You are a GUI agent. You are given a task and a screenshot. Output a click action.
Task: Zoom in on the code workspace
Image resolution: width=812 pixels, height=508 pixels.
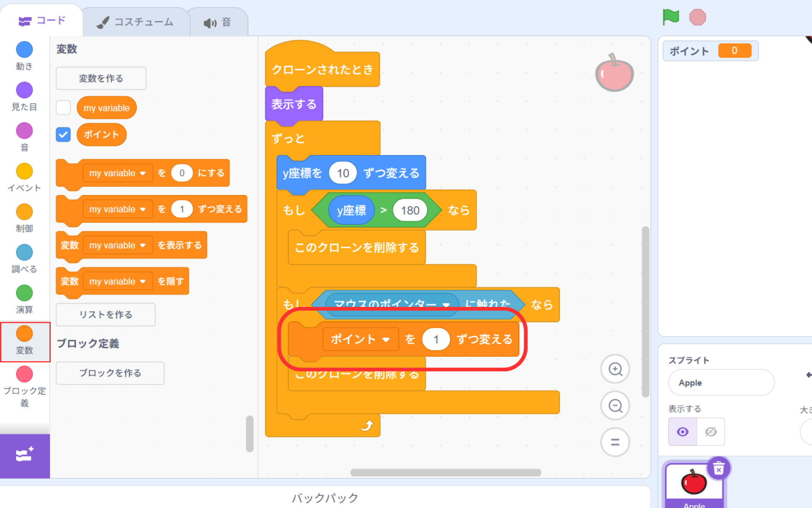(615, 369)
